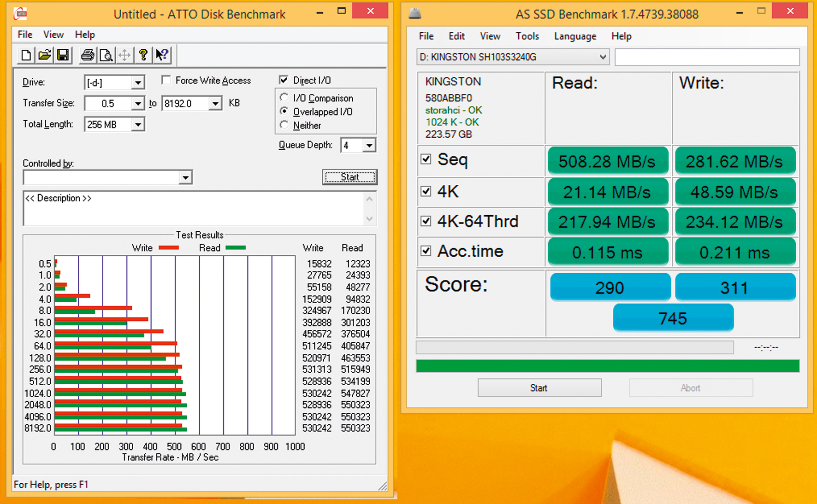Click the New file icon in ATTO toolbar

pos(26,55)
